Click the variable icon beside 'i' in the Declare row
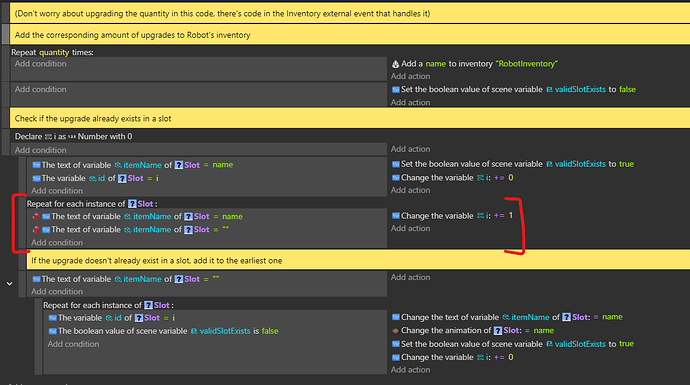This screenshot has height=385, width=690. click(48, 136)
